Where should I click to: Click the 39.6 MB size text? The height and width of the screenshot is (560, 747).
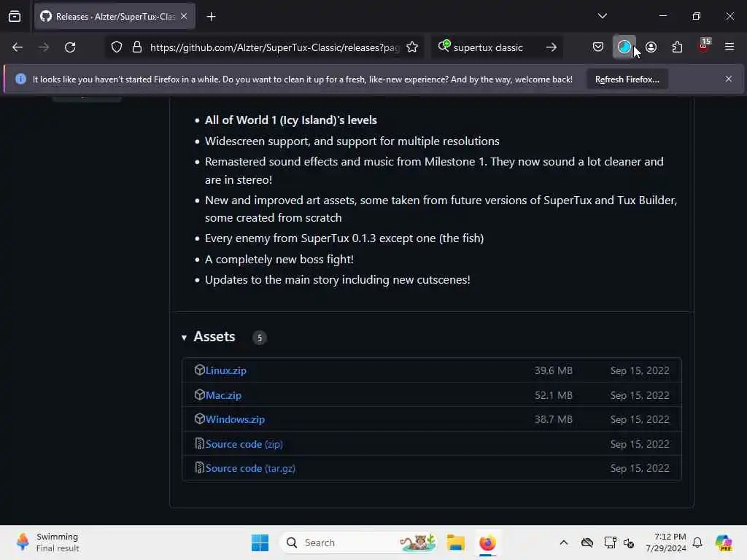[553, 370]
